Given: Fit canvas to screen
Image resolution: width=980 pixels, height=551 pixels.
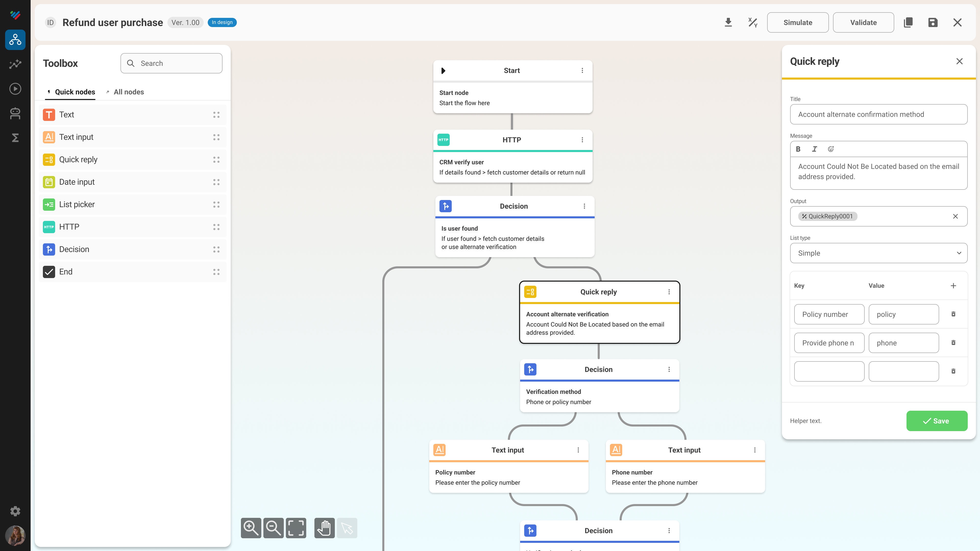Looking at the screenshot, I should tap(296, 528).
